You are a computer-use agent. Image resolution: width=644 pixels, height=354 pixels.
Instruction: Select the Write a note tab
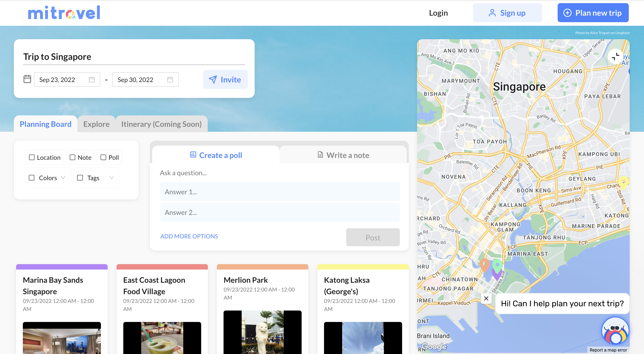(343, 155)
